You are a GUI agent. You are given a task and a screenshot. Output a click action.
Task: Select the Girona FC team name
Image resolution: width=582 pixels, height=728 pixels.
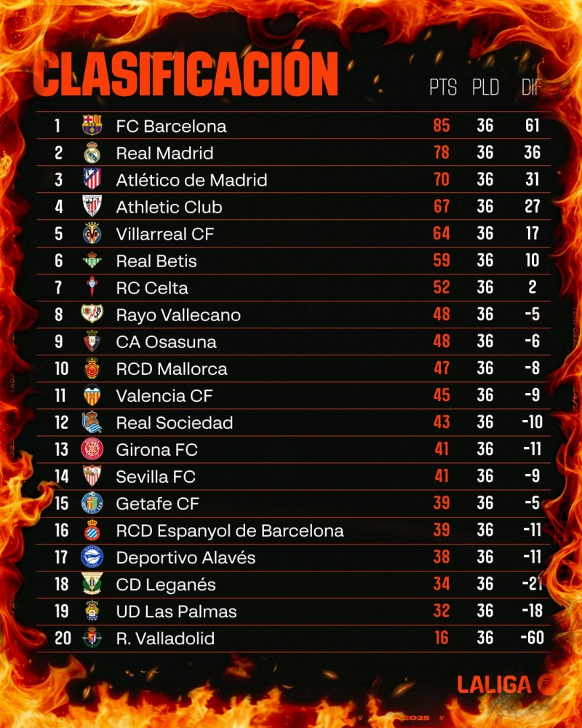pyautogui.click(x=156, y=450)
